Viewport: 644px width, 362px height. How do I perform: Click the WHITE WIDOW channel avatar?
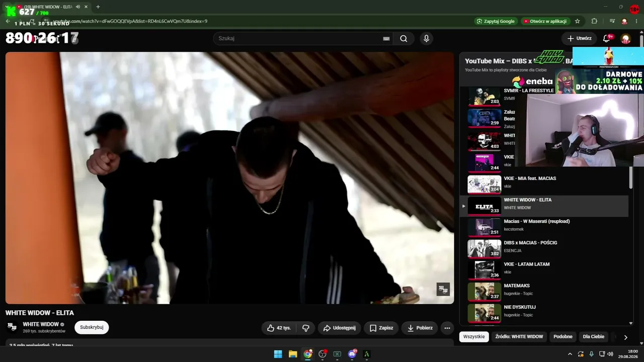pyautogui.click(x=12, y=327)
